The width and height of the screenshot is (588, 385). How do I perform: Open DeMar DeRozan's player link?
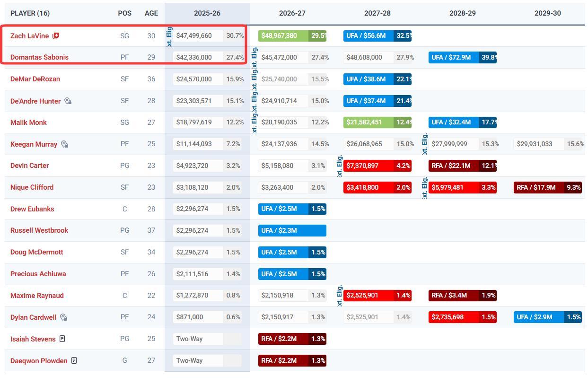(x=35, y=79)
